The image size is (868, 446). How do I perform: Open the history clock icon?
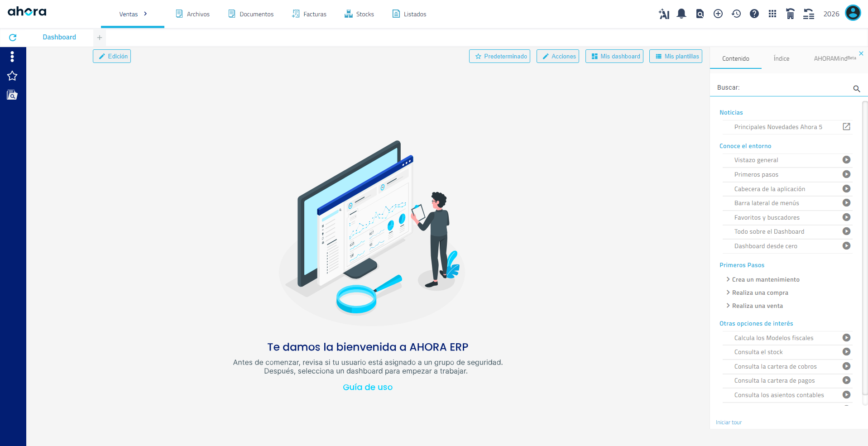pyautogui.click(x=736, y=14)
